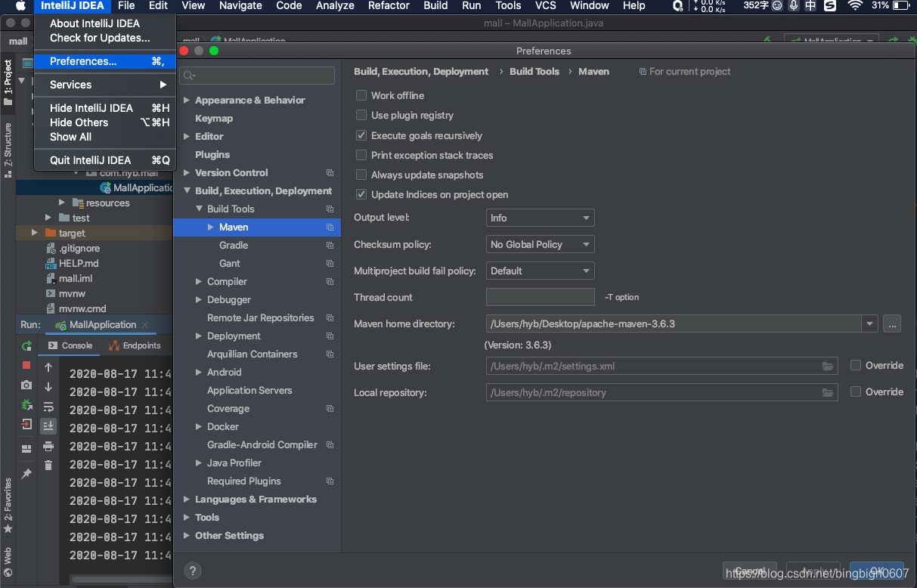Expand the target folder in project tree
Viewport: 917px width, 588px height.
click(x=35, y=233)
